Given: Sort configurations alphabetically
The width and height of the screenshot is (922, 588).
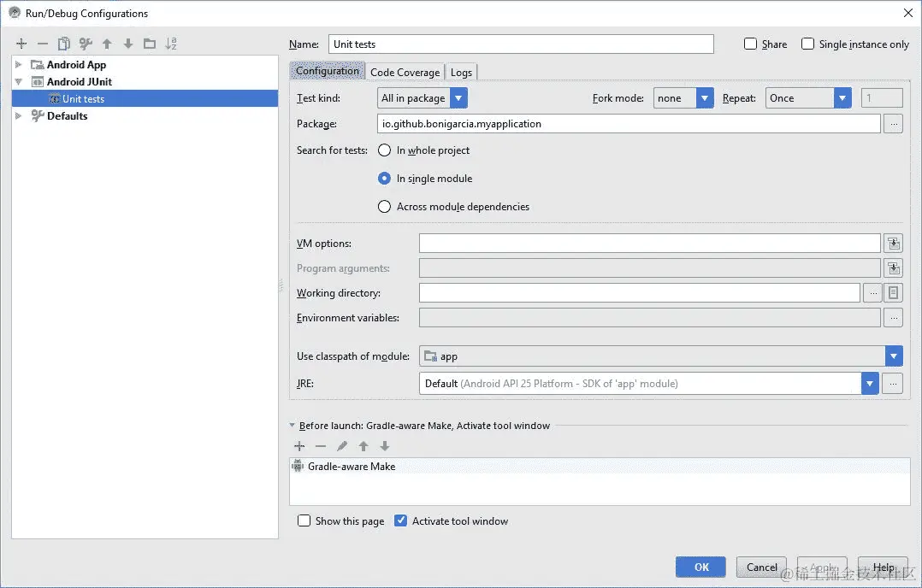Looking at the screenshot, I should [x=171, y=44].
